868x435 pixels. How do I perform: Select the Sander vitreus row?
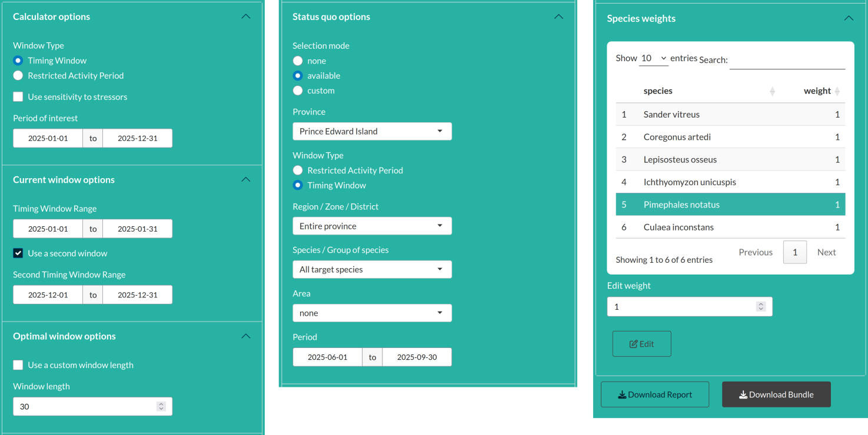(x=730, y=114)
